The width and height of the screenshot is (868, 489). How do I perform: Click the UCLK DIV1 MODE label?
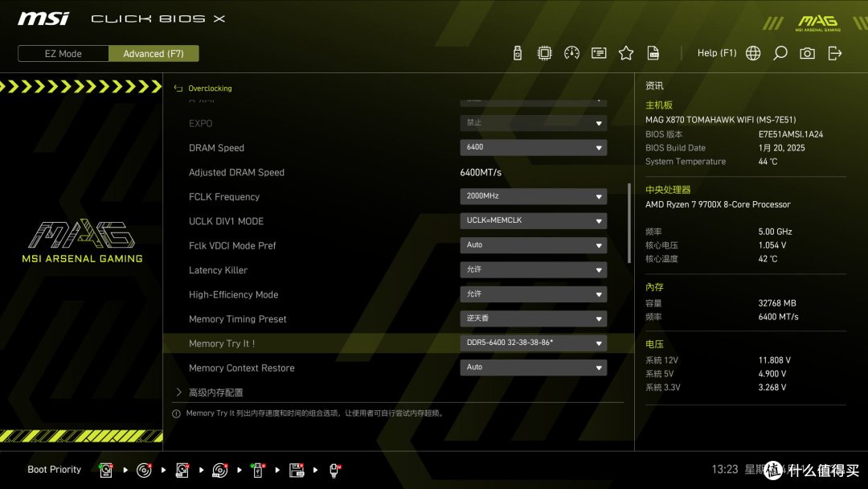pyautogui.click(x=227, y=221)
